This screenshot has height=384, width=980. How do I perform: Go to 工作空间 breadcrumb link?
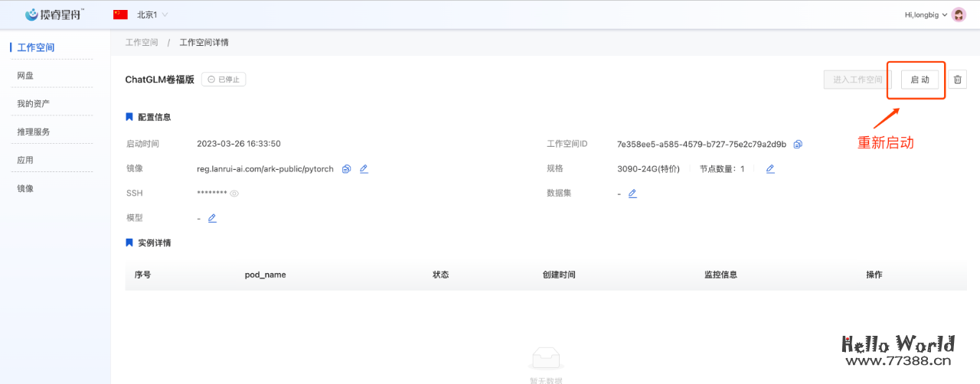point(142,42)
